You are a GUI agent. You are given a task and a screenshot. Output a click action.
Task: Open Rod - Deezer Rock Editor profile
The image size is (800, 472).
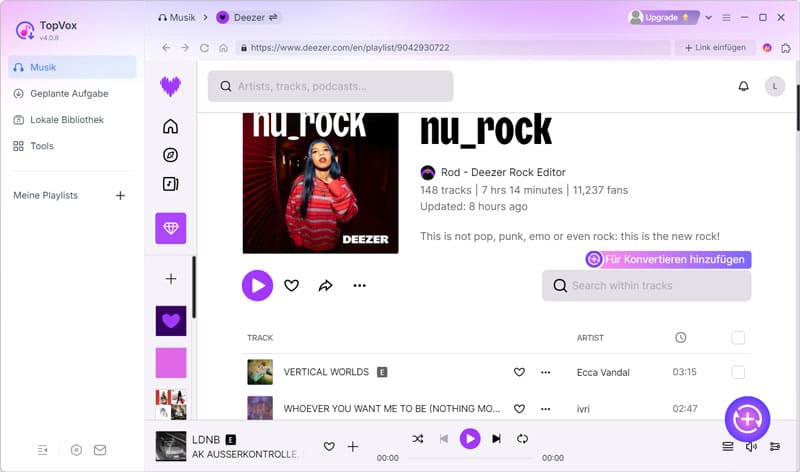tap(503, 172)
